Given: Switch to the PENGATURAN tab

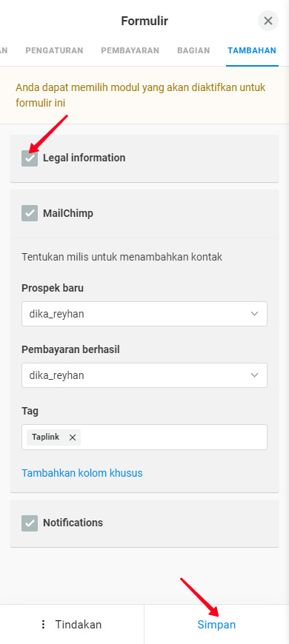Looking at the screenshot, I should click(54, 50).
